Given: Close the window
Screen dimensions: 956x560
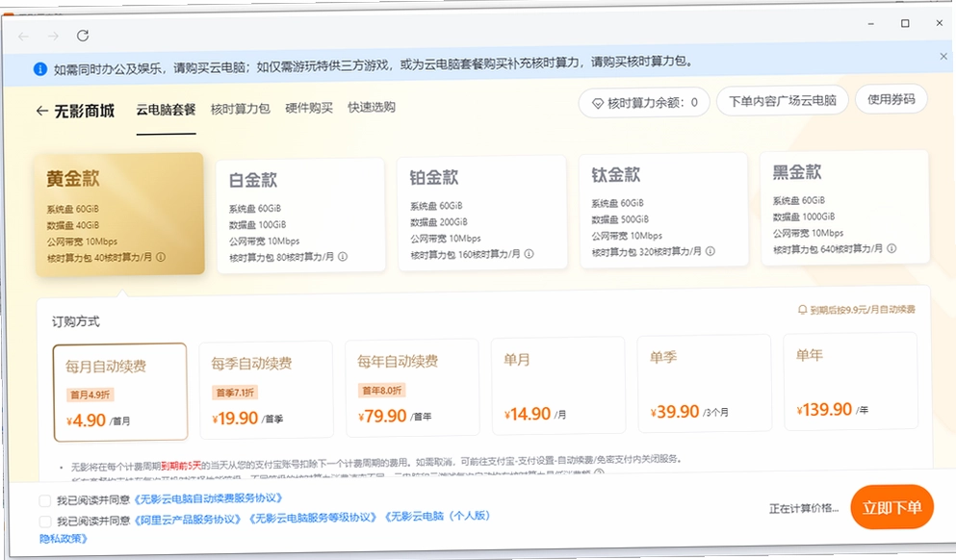Looking at the screenshot, I should tap(939, 22).
